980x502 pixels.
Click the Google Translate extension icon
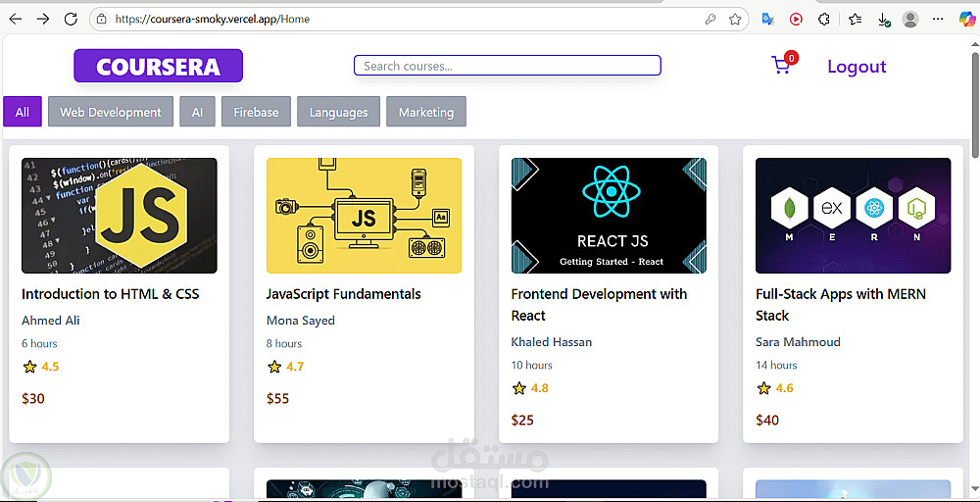(x=768, y=19)
